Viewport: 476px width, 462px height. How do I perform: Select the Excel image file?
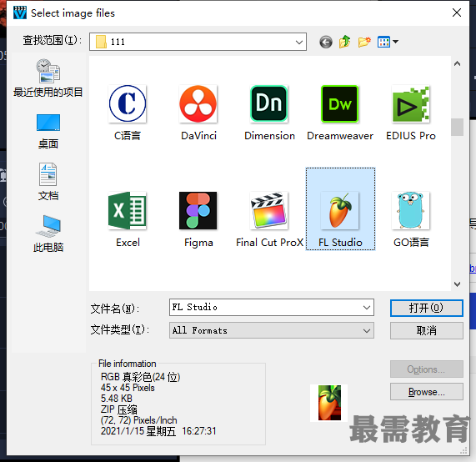pos(128,219)
